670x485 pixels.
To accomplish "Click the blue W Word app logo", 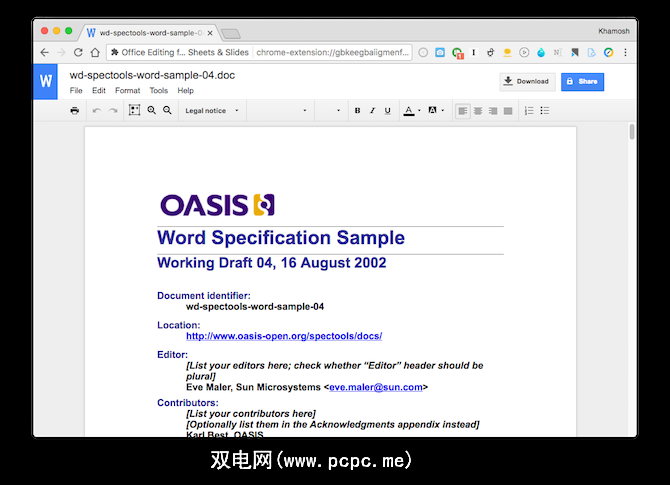I will pos(45,81).
